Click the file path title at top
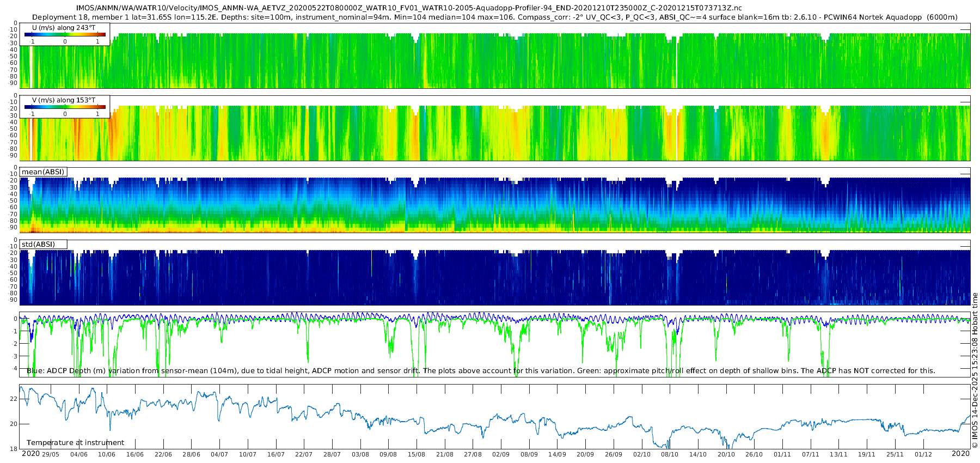Viewport: 980px width, 463px height. (409, 8)
